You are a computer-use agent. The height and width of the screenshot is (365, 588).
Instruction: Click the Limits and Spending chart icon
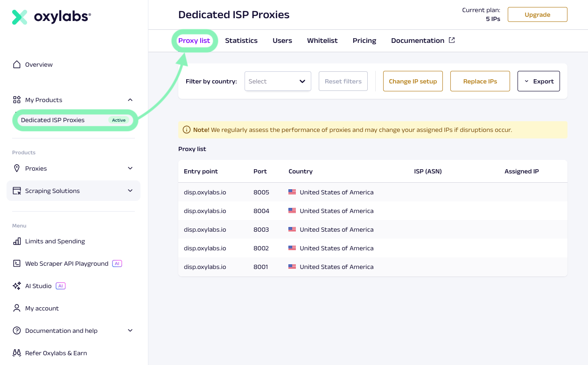pos(17,241)
